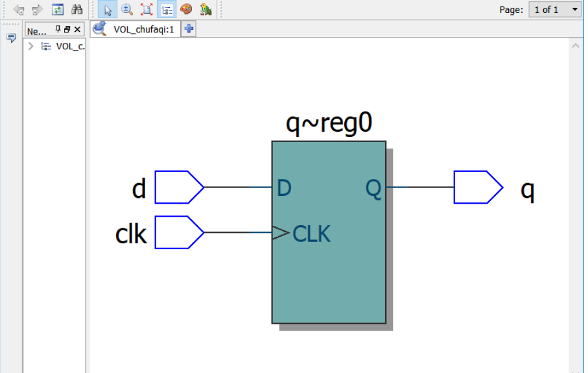Click the bird's eye view icon

206,9
